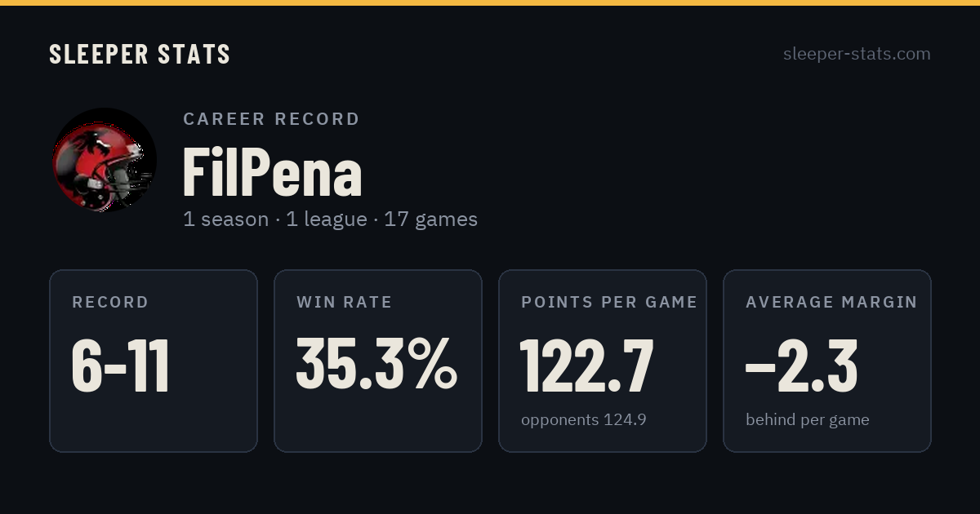The image size is (980, 514).
Task: Click the orange top accent bar
Action: coord(490,2)
